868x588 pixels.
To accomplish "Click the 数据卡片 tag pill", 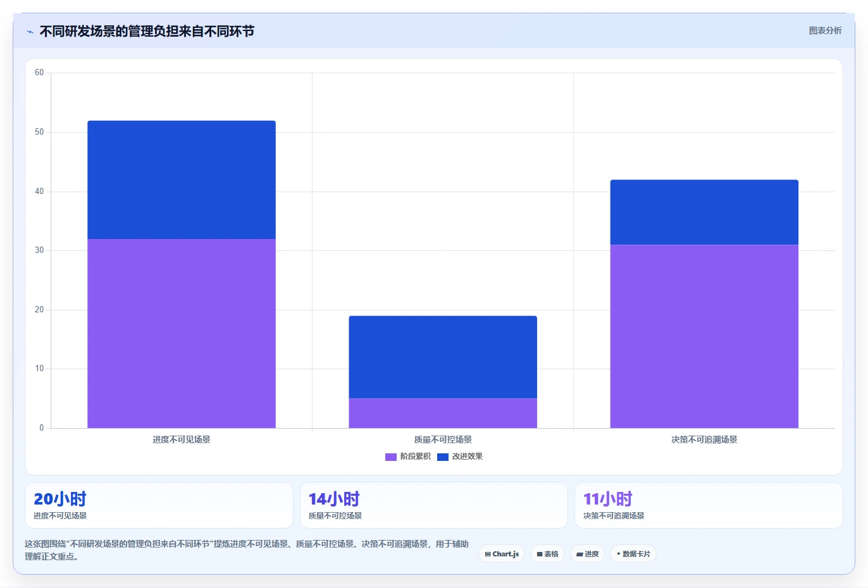I will point(633,554).
